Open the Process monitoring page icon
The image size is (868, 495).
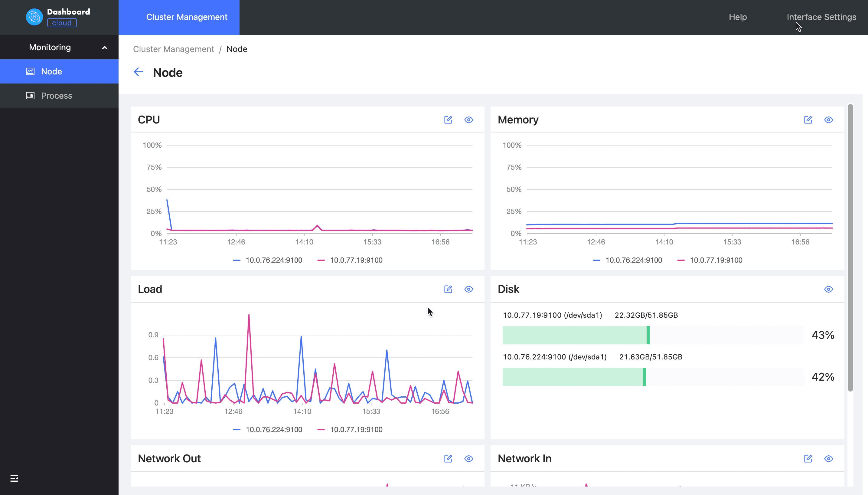31,96
